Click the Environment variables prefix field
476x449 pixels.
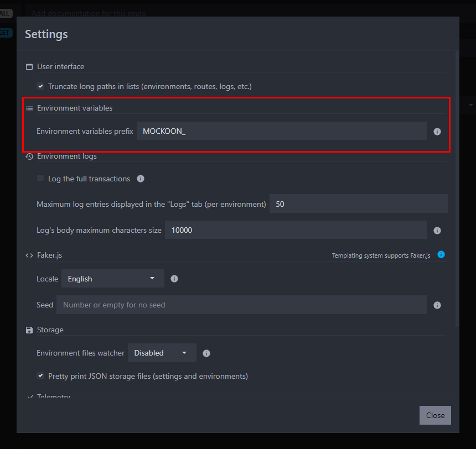[281, 131]
